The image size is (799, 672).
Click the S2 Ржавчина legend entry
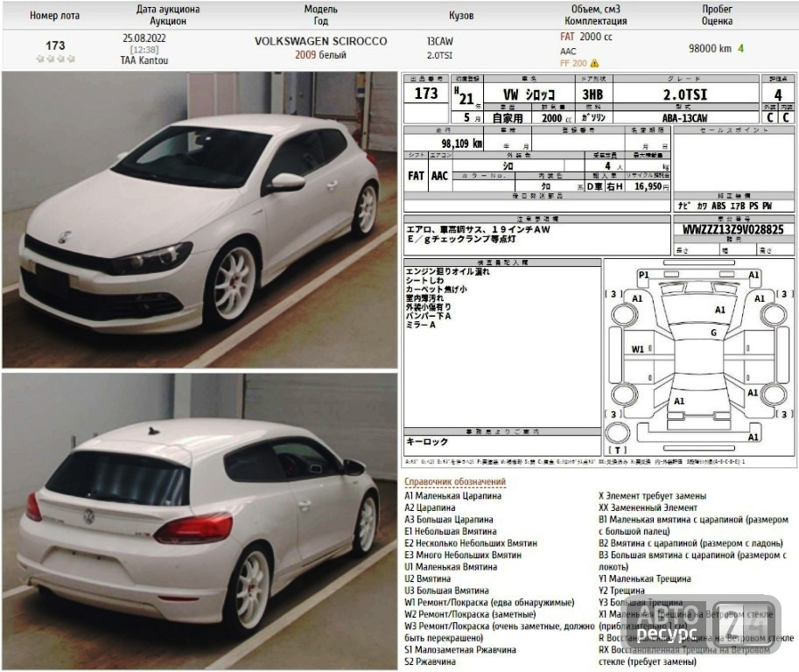point(430,661)
